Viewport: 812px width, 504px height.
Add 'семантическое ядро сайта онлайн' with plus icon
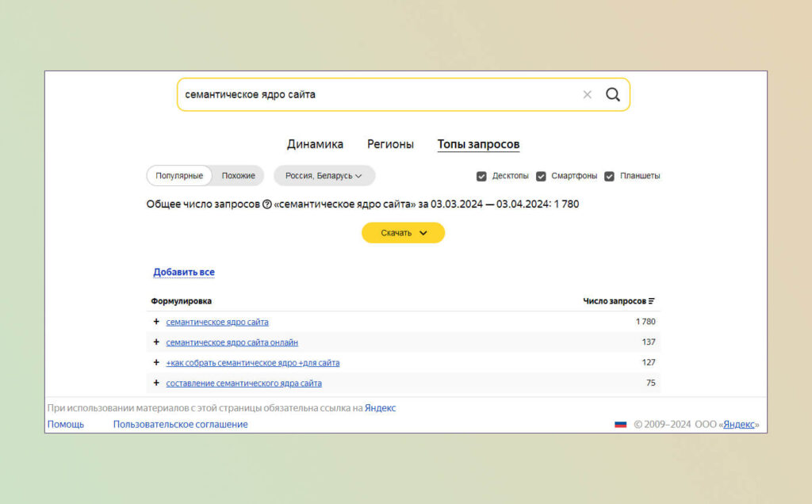pyautogui.click(x=156, y=342)
